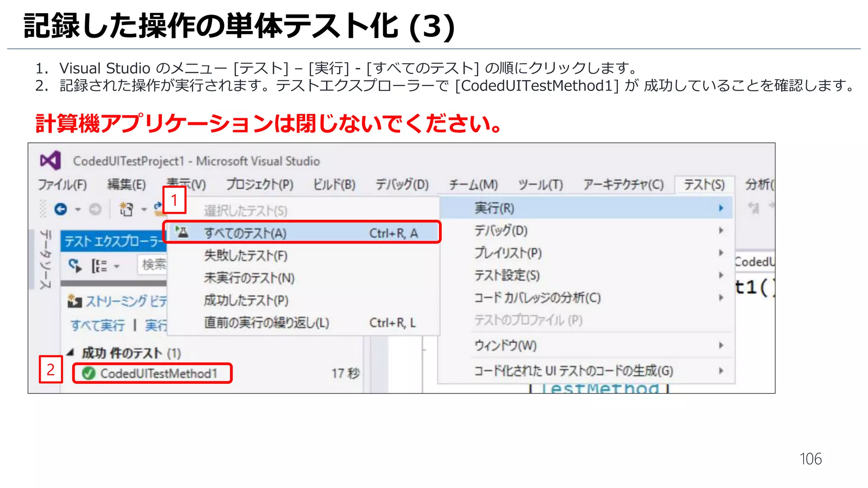Click the ストリーミング ビデオ camera icon
Image resolution: width=868 pixels, height=488 pixels.
[75, 301]
